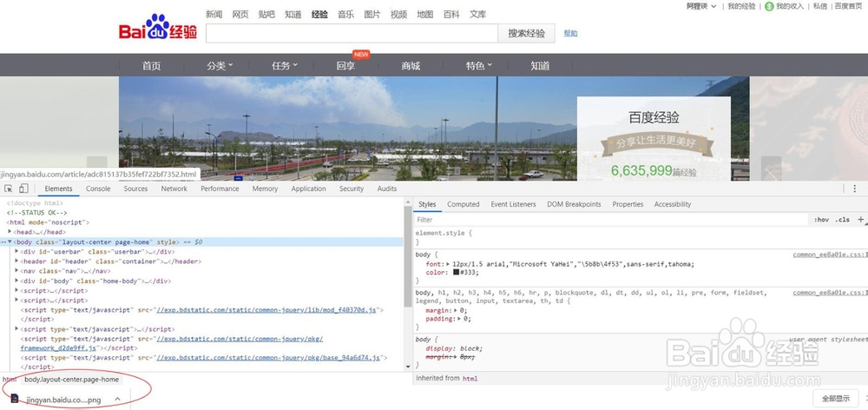This screenshot has height=410, width=868.
Task: Toggle the .cls class editor button
Action: 843,220
